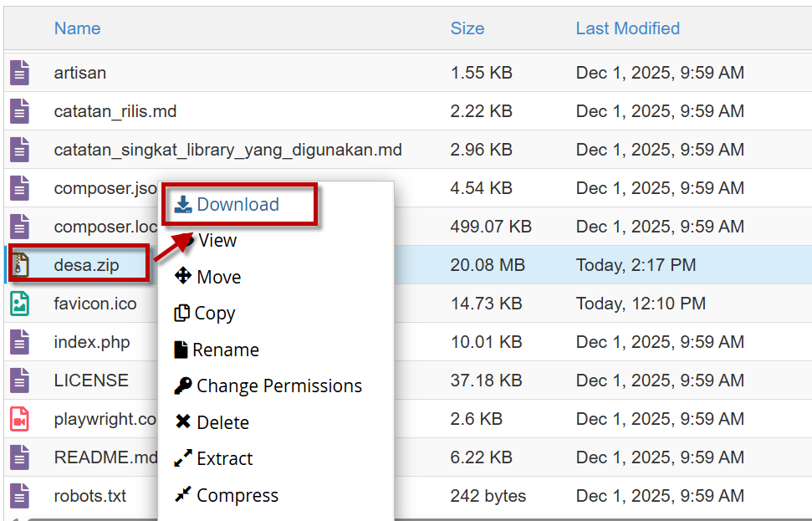This screenshot has width=812, height=521.
Task: Click the favicon.ico image file icon
Action: [20, 304]
